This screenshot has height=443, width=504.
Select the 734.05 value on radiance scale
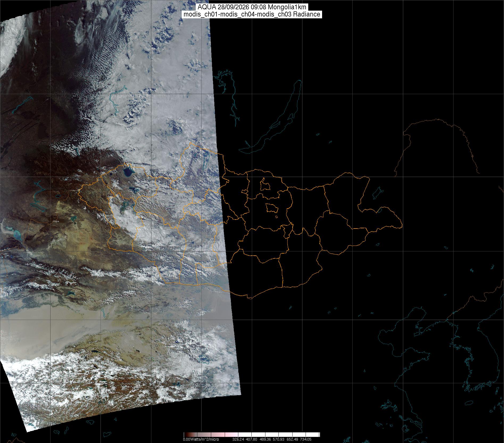tap(306, 439)
